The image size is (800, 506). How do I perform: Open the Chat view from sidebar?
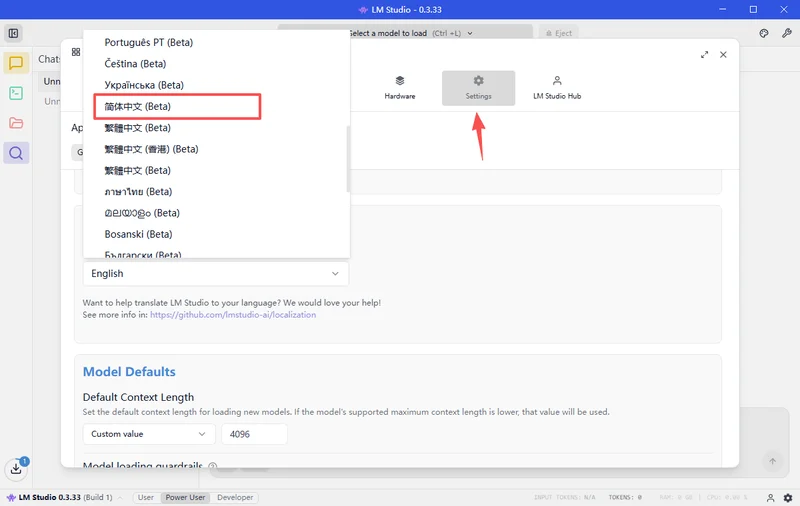tap(16, 63)
